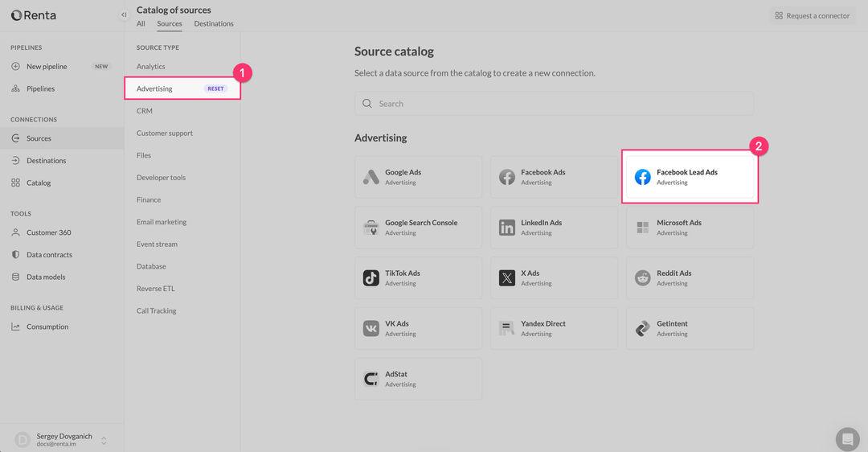868x452 pixels.
Task: Click the Sources icon in sidebar
Action: click(x=15, y=138)
